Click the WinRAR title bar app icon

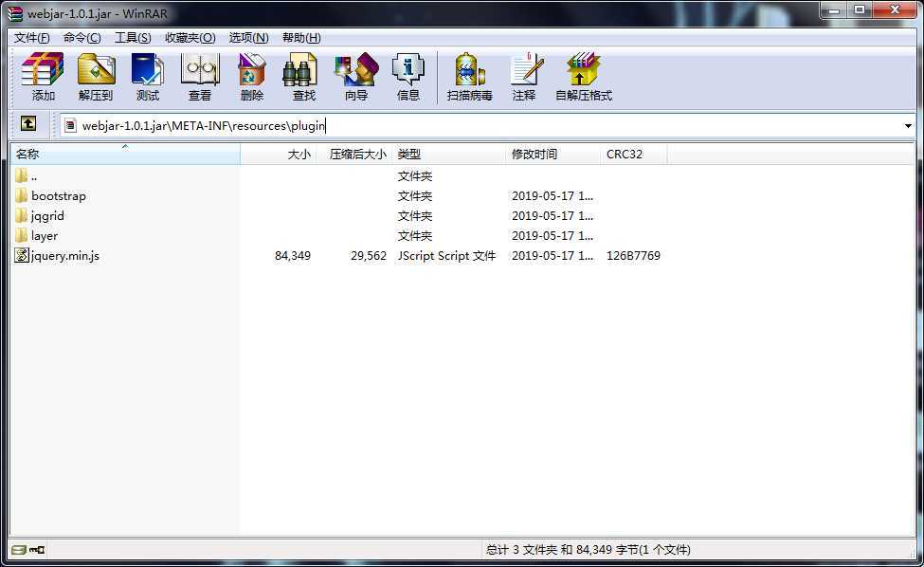[x=15, y=13]
